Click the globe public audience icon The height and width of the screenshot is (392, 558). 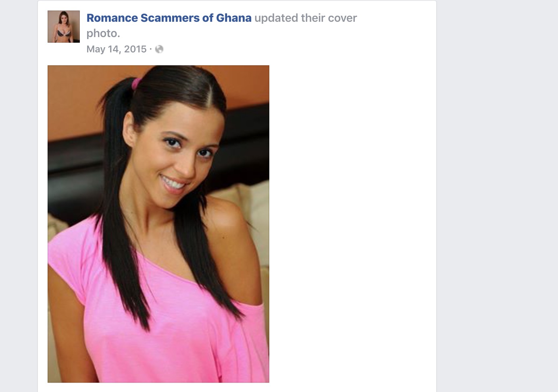pyautogui.click(x=159, y=49)
